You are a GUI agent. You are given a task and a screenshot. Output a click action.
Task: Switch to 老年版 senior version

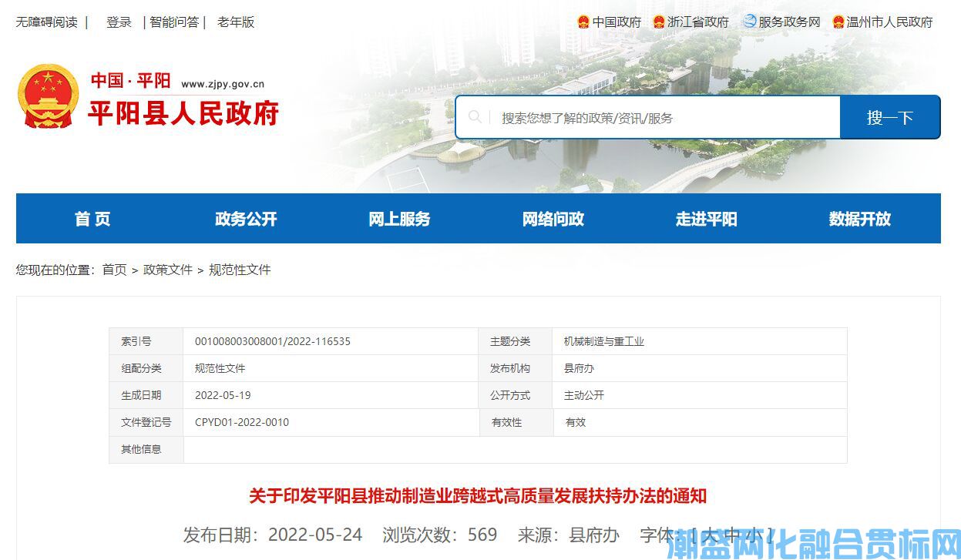click(236, 22)
